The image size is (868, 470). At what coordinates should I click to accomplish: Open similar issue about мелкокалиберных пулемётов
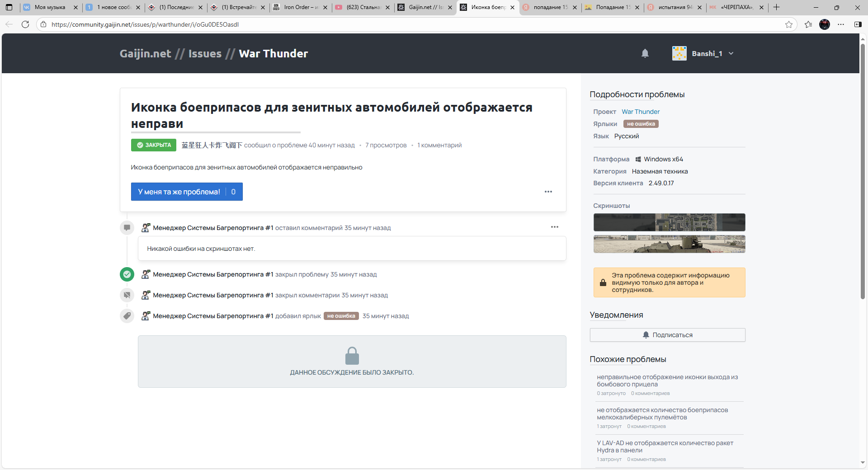[662, 414]
